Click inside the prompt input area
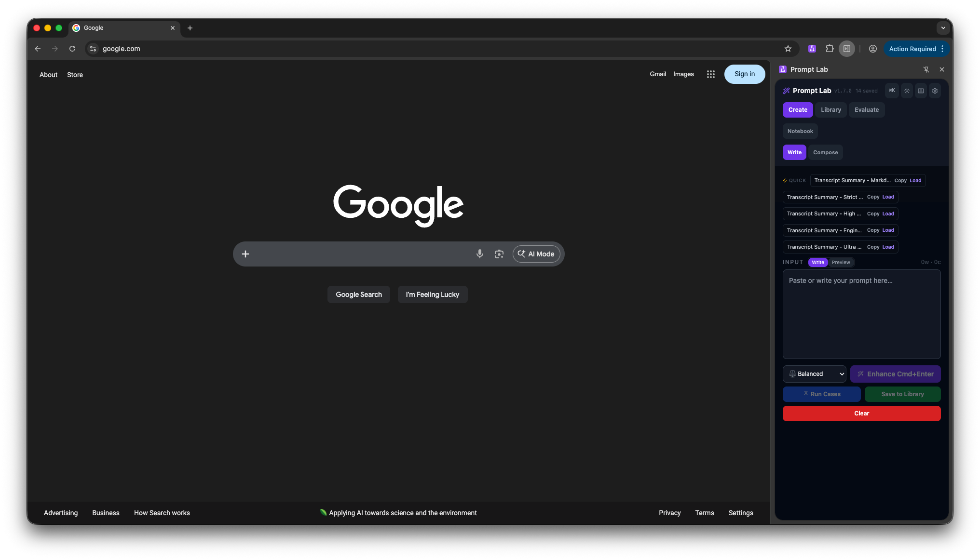Screen dimensions: 980x560 coord(861,313)
